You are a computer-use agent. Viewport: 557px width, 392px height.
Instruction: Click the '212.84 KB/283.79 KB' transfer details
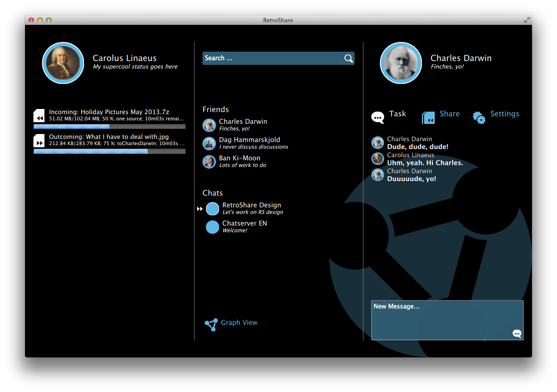tap(117, 143)
